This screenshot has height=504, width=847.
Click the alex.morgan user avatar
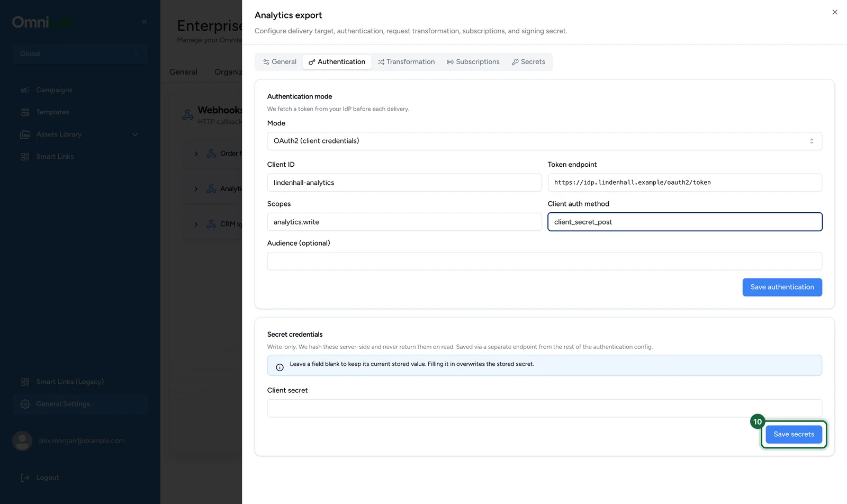click(22, 441)
